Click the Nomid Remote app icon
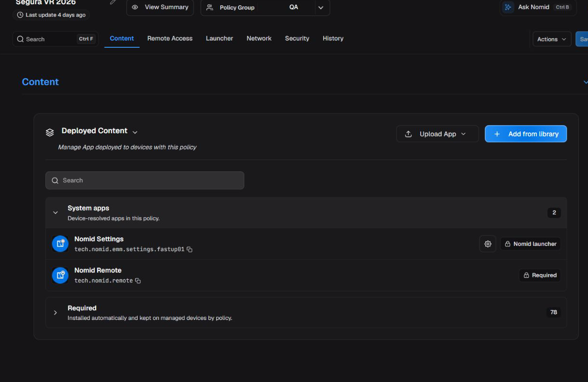 coord(60,275)
